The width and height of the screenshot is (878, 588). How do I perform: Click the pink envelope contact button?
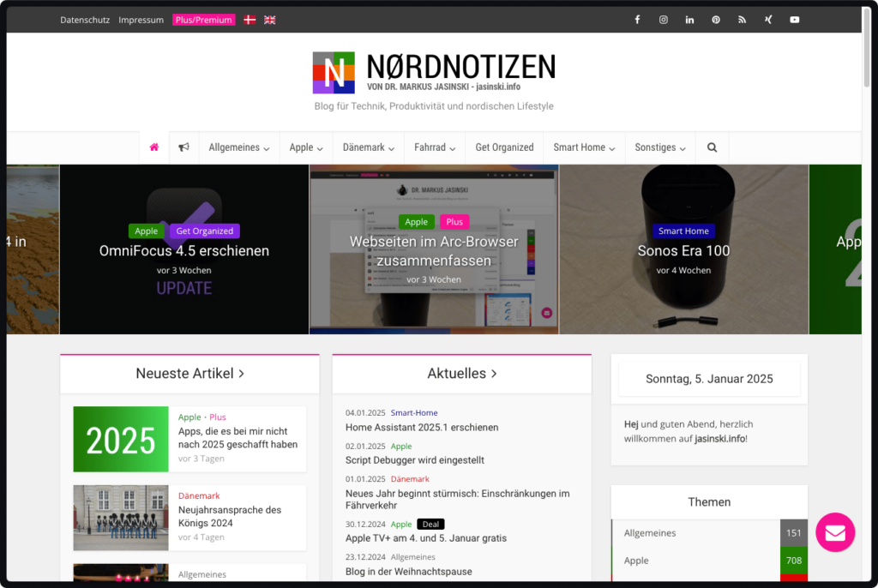(835, 532)
